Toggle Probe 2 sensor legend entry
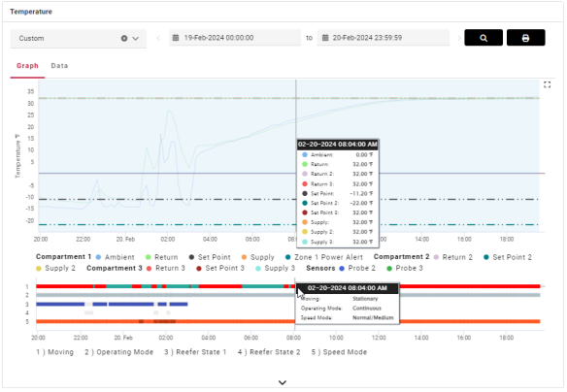Image resolution: width=567 pixels, height=392 pixels. [x=357, y=268]
